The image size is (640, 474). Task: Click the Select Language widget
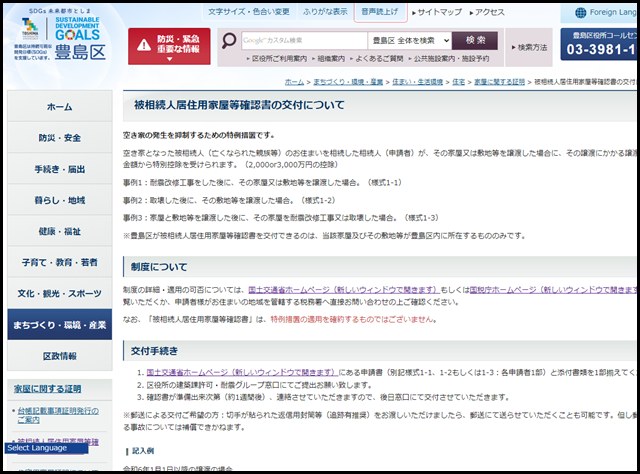pyautogui.click(x=46, y=448)
